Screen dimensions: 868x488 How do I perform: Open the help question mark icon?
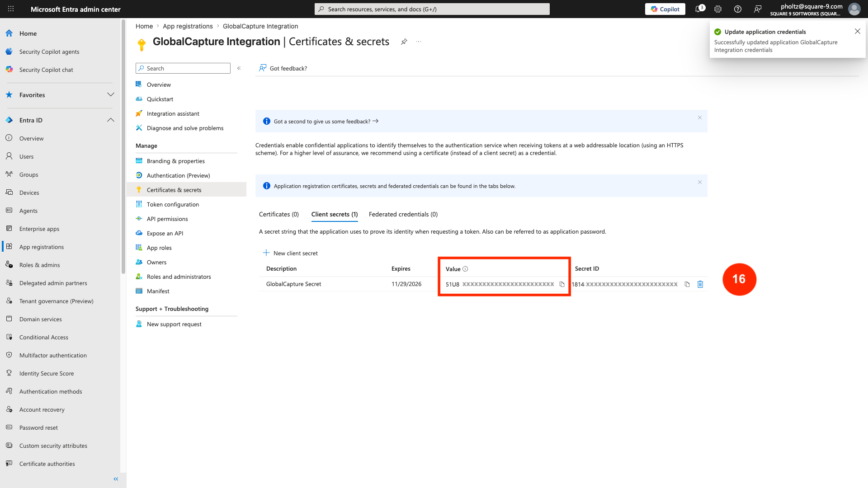[738, 9]
